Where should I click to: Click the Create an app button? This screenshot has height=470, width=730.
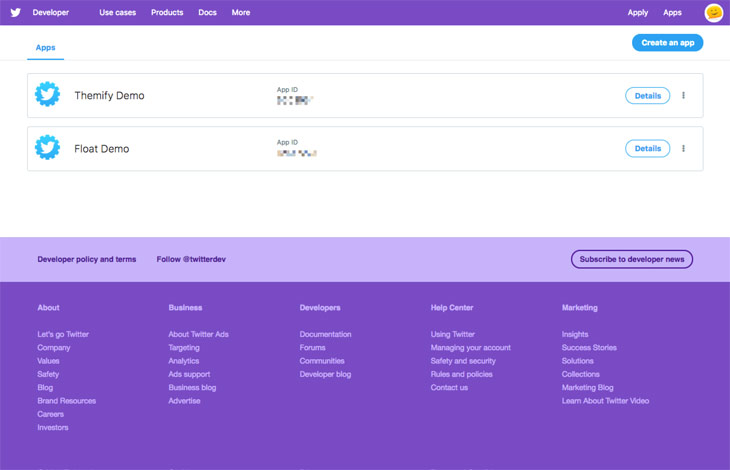(x=668, y=43)
